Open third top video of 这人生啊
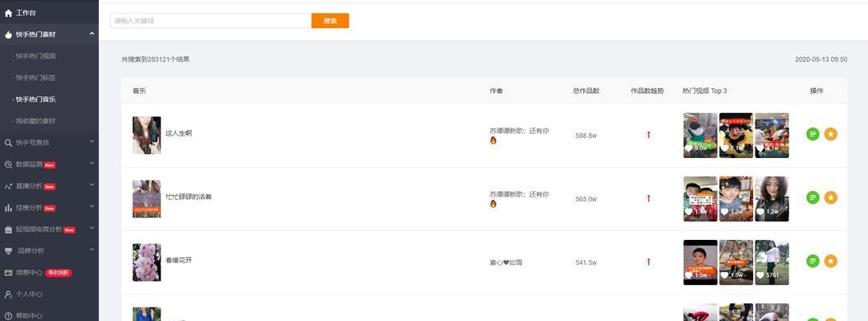Screen dimensions: 868x321 click(772, 136)
